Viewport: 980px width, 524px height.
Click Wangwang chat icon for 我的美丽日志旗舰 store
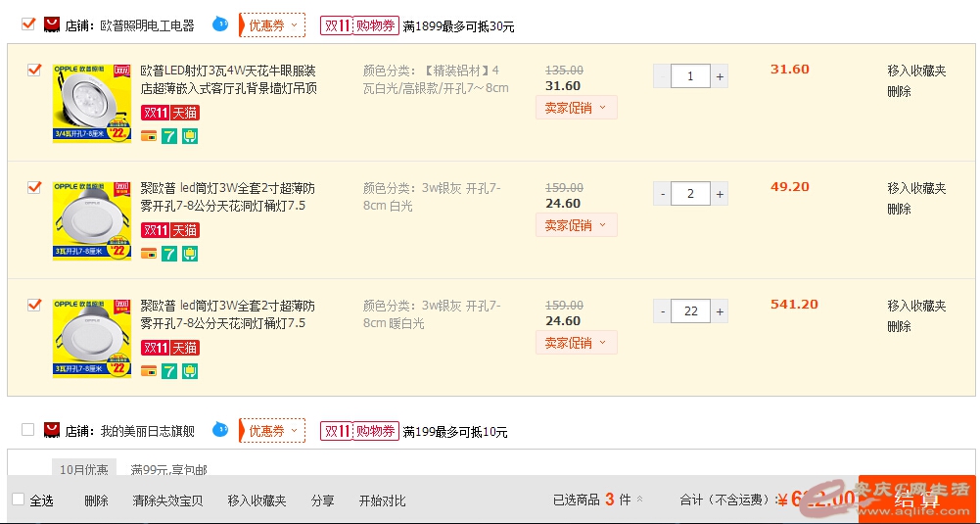point(220,430)
